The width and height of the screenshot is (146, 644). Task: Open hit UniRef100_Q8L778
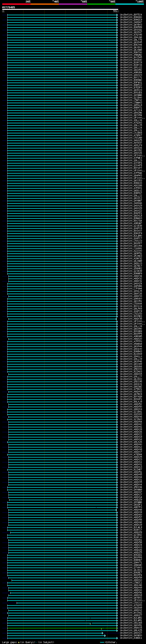(131, 40)
